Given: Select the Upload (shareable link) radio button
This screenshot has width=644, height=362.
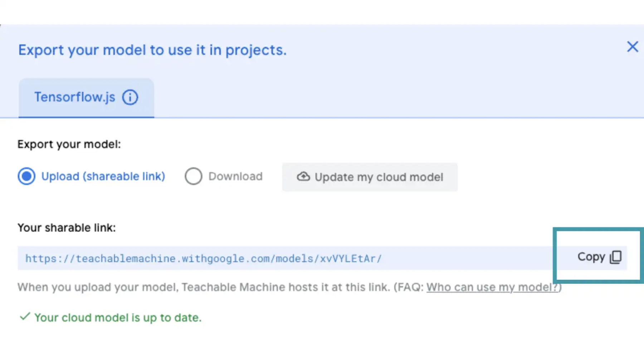Looking at the screenshot, I should [26, 176].
